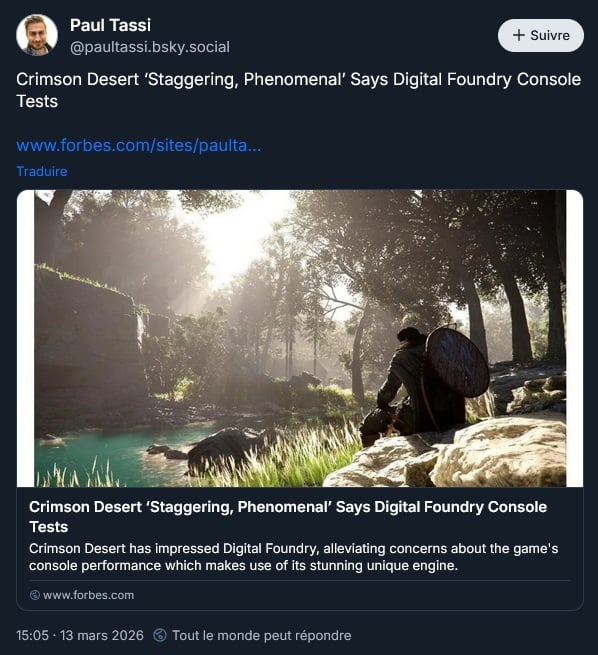
Task: Click the reply-settings globe icon near timestamp
Action: pyautogui.click(x=160, y=635)
